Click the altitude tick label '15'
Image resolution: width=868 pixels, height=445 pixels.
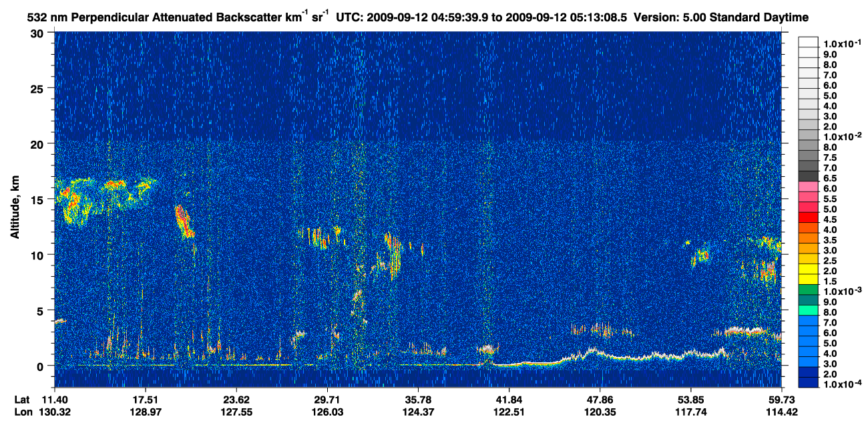click(x=39, y=199)
